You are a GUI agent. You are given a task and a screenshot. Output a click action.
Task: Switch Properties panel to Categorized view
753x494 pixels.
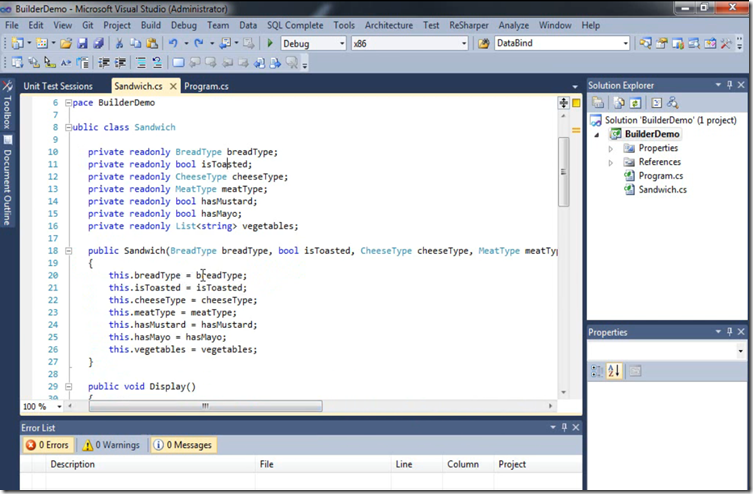tap(597, 371)
